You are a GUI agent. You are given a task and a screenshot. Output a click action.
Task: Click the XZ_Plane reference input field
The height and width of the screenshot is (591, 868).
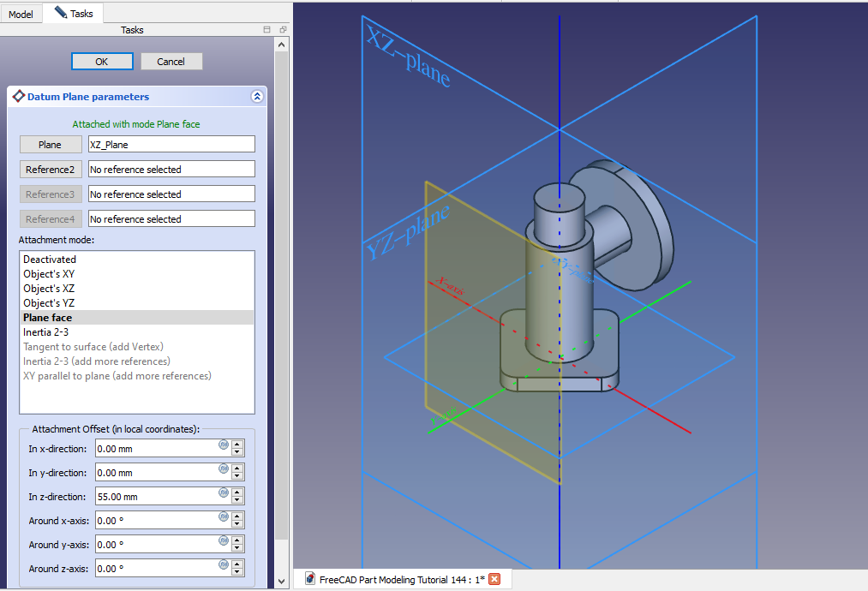click(x=171, y=145)
